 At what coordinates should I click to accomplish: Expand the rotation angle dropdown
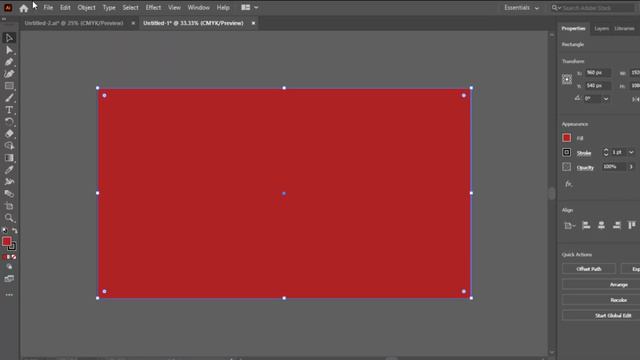pos(606,99)
